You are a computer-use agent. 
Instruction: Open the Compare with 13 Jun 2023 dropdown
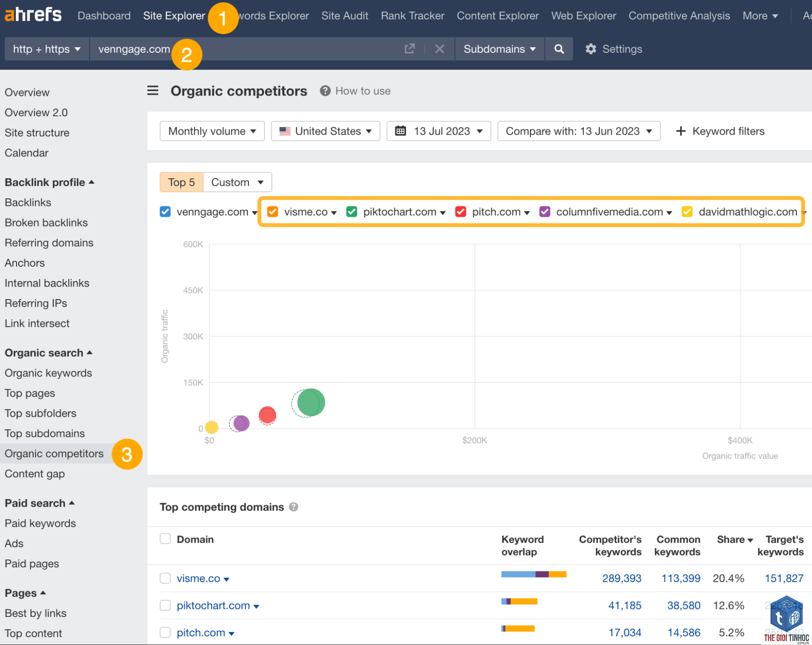[579, 131]
